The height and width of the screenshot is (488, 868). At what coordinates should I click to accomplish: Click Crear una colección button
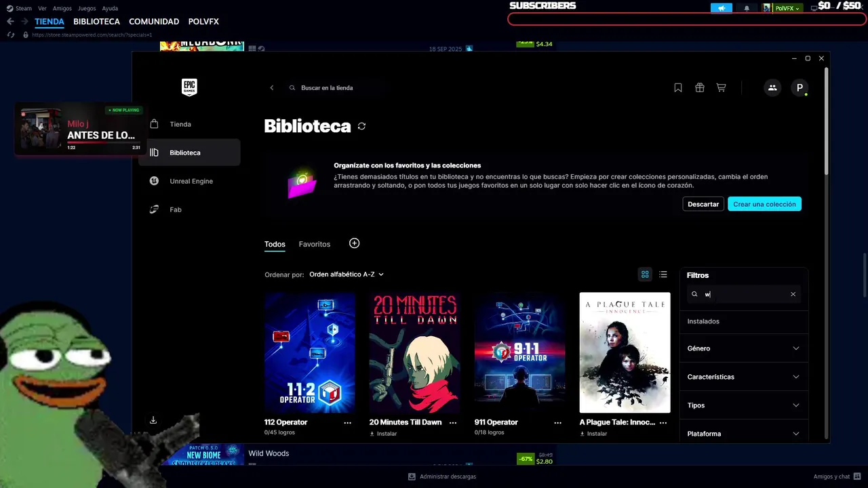(764, 204)
